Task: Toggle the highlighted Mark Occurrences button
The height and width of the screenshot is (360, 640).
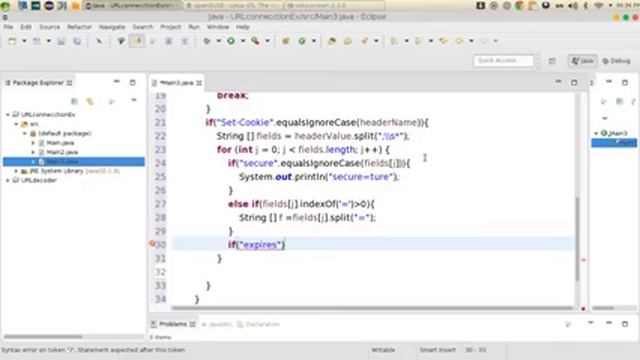Action: click(x=137, y=41)
